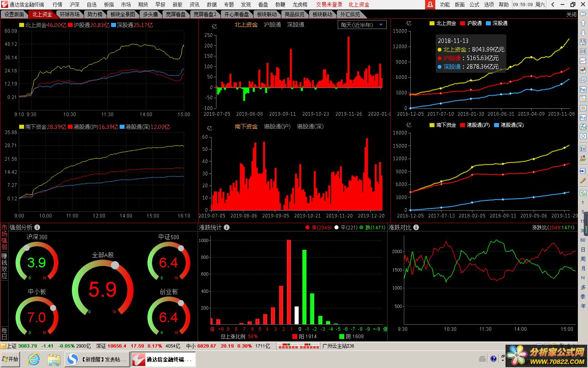Click red 沪股通 legend swatch in cumulative chart
588x368 pixels.
[463, 23]
